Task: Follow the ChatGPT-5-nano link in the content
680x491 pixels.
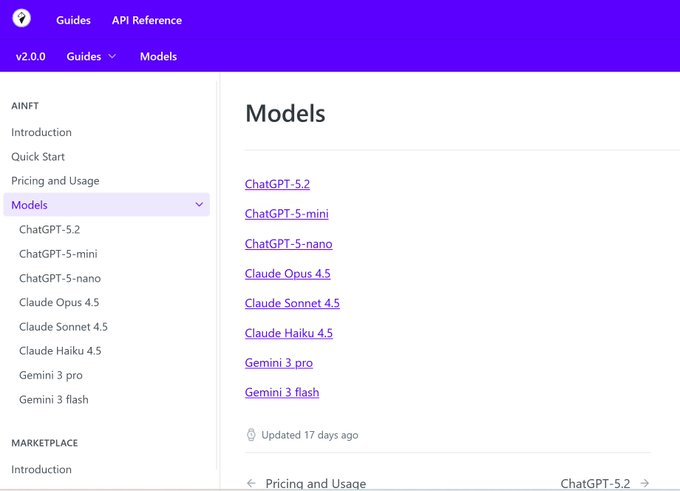Action: point(288,244)
